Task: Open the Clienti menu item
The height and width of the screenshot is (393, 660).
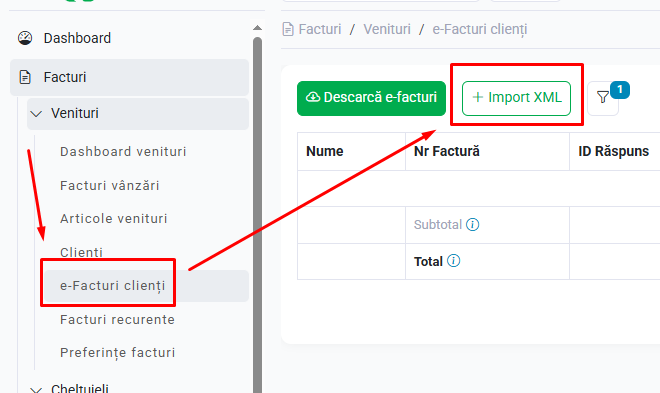Action: pos(81,252)
